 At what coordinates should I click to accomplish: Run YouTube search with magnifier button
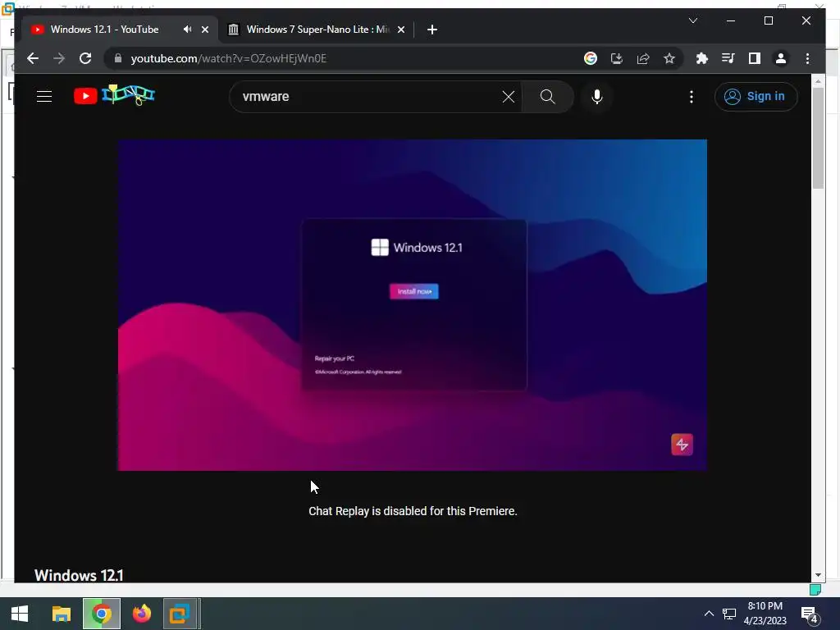(547, 97)
